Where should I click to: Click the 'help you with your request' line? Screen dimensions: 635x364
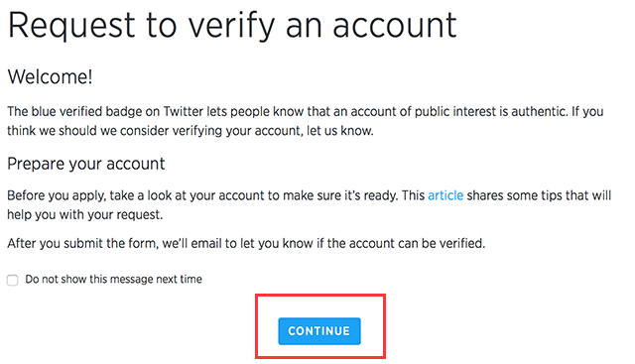85,214
